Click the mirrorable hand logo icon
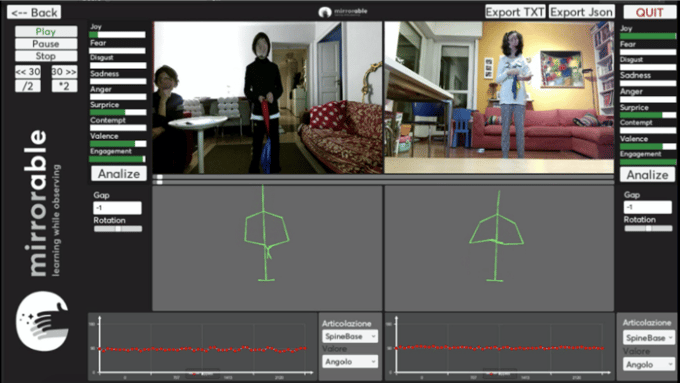 pyautogui.click(x=42, y=321)
